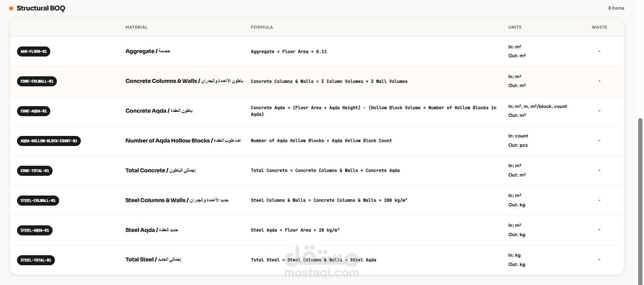Click formula 'Aggregate = Floor Area × 0.11'

(289, 52)
